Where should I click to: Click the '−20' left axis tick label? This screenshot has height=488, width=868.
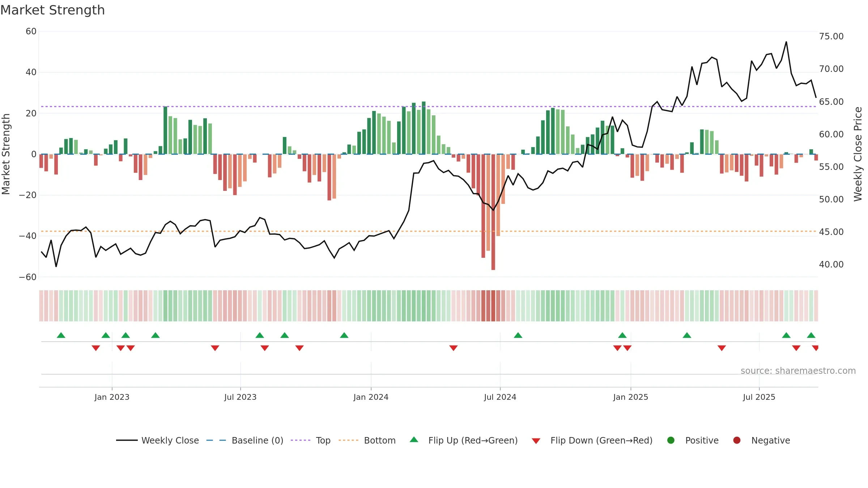(28, 195)
